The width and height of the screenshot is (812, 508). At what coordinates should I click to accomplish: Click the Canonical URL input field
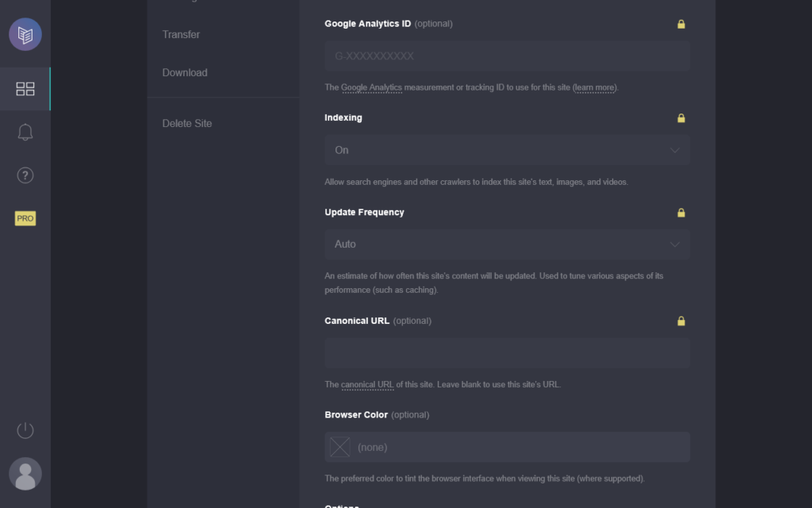[507, 353]
